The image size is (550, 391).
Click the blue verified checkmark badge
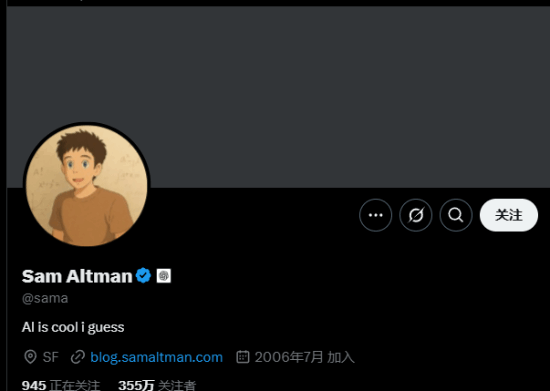143,276
